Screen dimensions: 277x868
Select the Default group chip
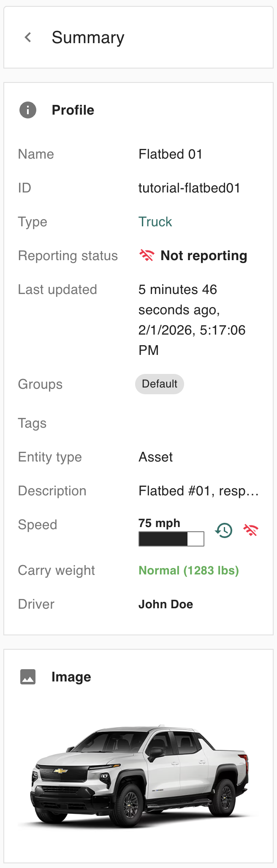pyautogui.click(x=159, y=384)
